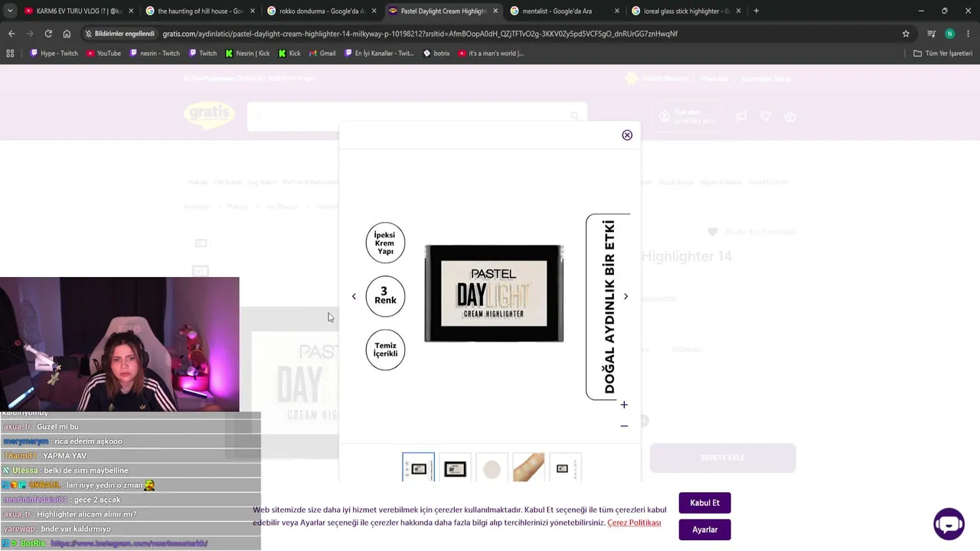Viewport: 980px width, 551px height.
Task: Select the first product thumbnail
Action: (418, 468)
